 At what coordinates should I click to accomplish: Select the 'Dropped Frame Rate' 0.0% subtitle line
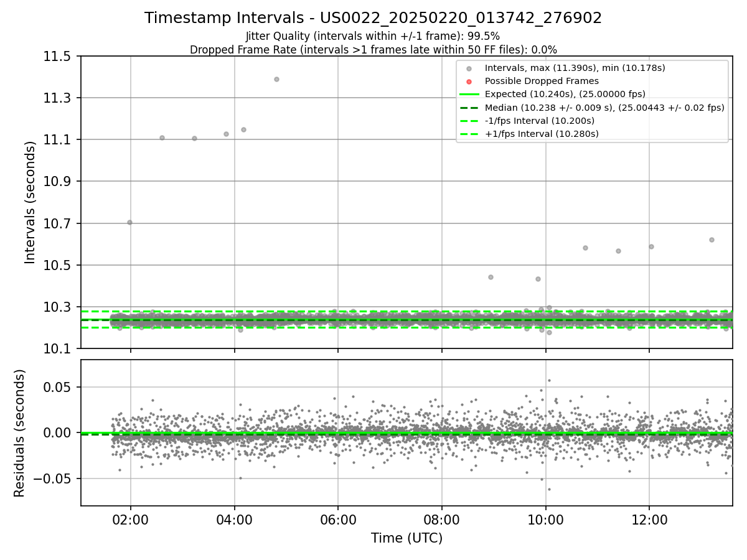pos(373,50)
